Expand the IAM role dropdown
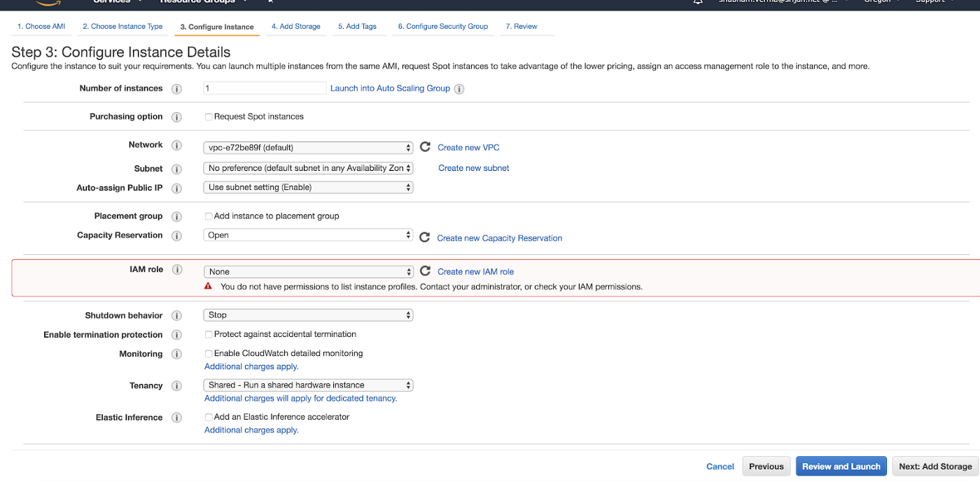Screen dimensions: 980x482 pos(308,272)
